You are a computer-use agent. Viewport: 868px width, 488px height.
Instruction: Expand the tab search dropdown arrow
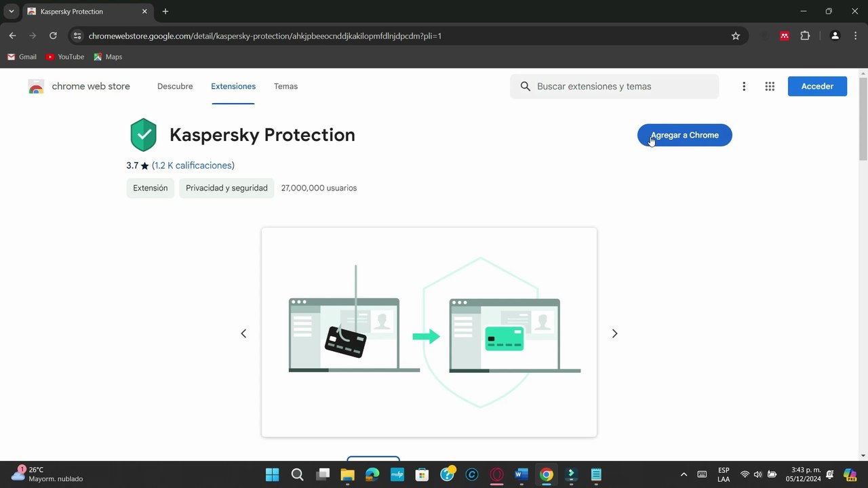(12, 12)
